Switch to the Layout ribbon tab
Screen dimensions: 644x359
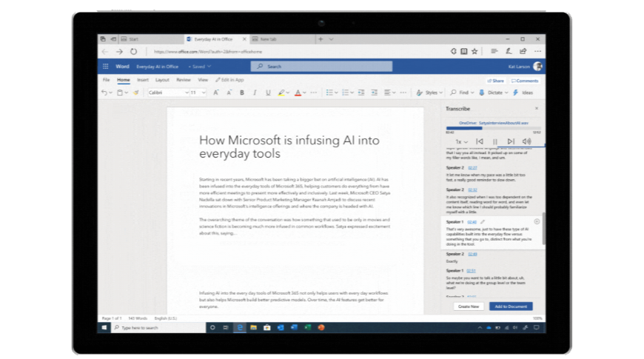162,80
